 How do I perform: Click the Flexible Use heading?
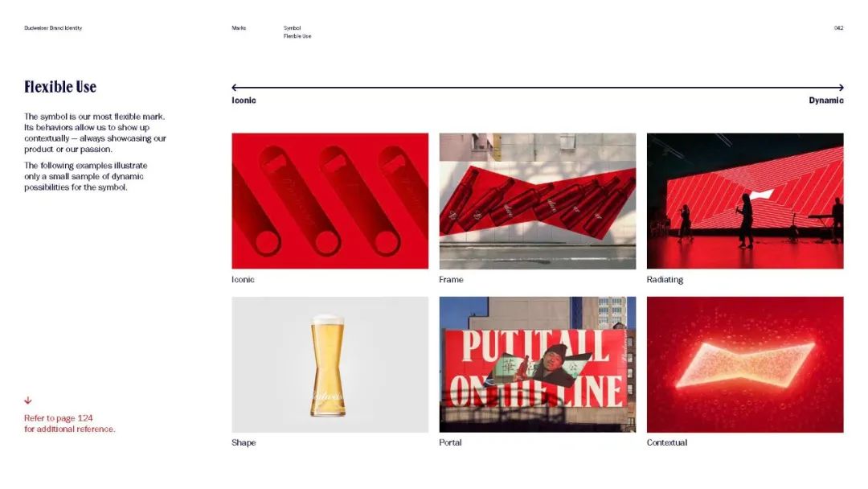(60, 87)
